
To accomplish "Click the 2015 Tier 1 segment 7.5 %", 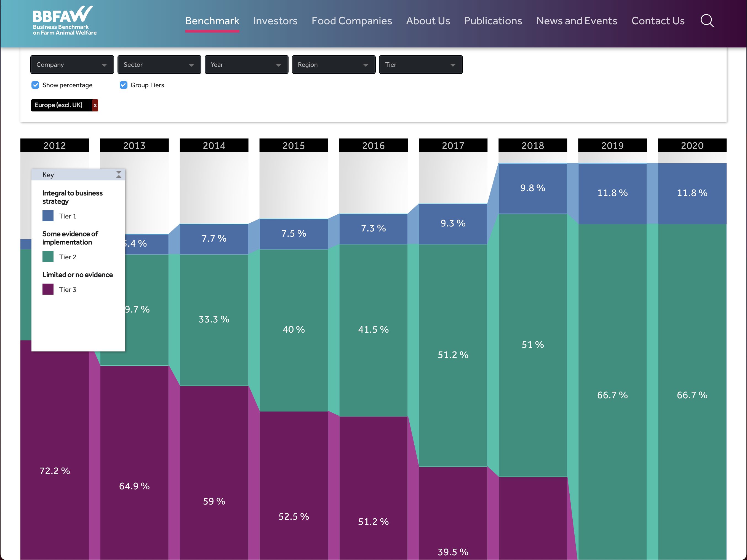I will coord(294,234).
